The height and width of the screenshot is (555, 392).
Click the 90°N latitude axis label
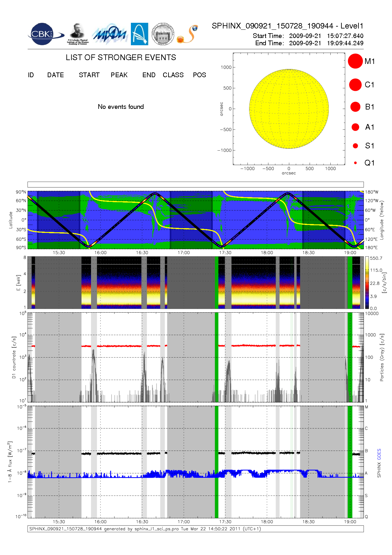[21, 192]
